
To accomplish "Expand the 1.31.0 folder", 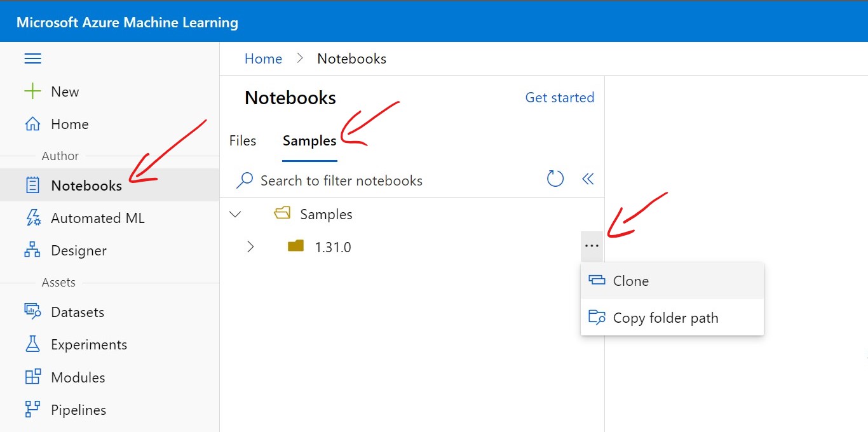I will point(250,246).
